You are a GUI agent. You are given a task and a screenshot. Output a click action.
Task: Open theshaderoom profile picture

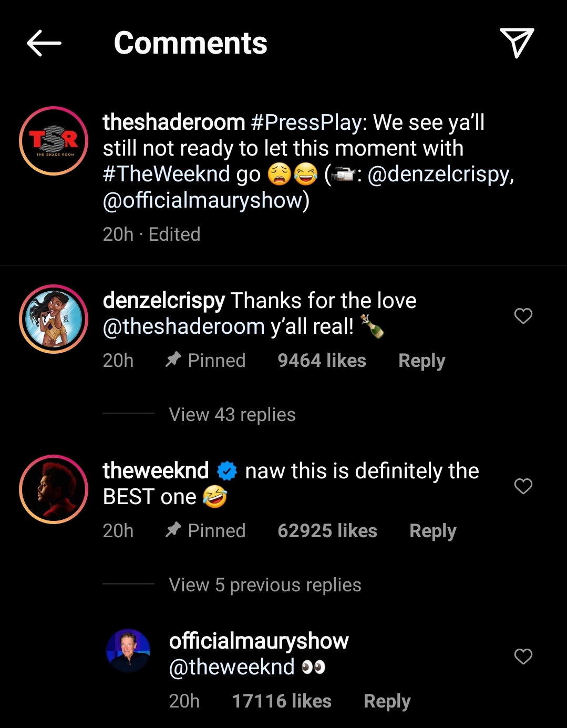pos(54,141)
